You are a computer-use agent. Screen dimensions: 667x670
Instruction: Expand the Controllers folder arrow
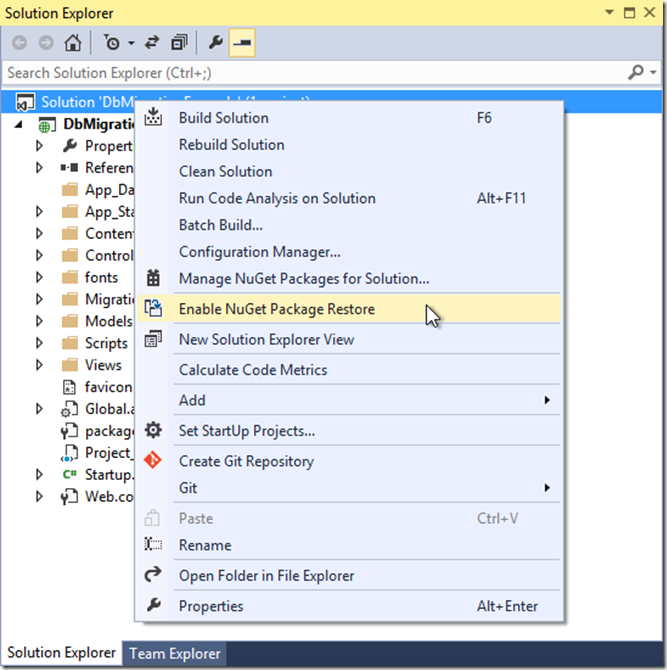point(39,256)
